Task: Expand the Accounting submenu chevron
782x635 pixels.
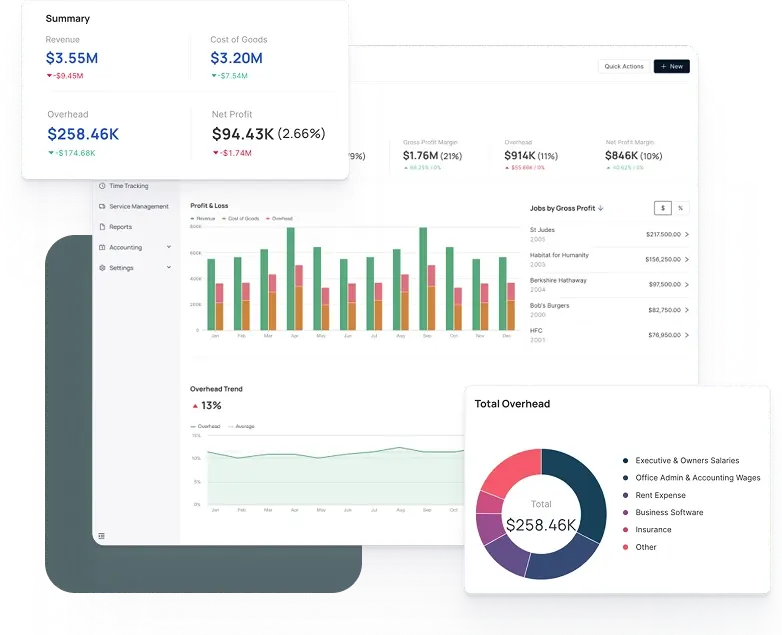Action: 169,247
